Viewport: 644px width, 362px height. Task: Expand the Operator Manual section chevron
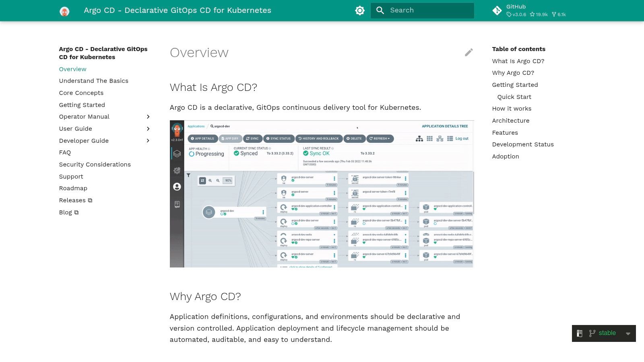tap(148, 117)
